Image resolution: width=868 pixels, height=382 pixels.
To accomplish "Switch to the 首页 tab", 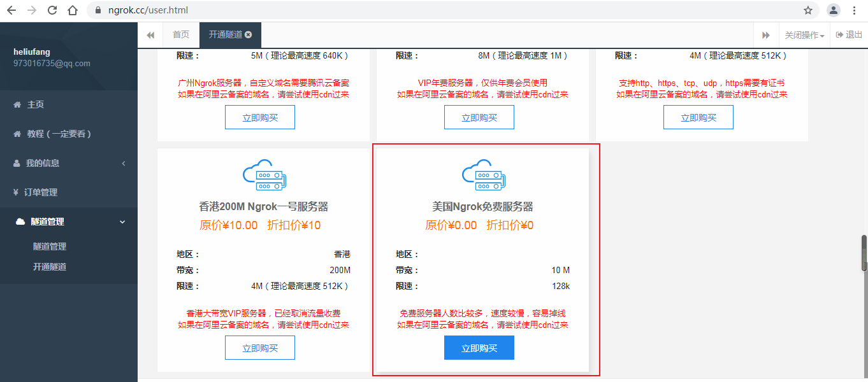I will (181, 35).
